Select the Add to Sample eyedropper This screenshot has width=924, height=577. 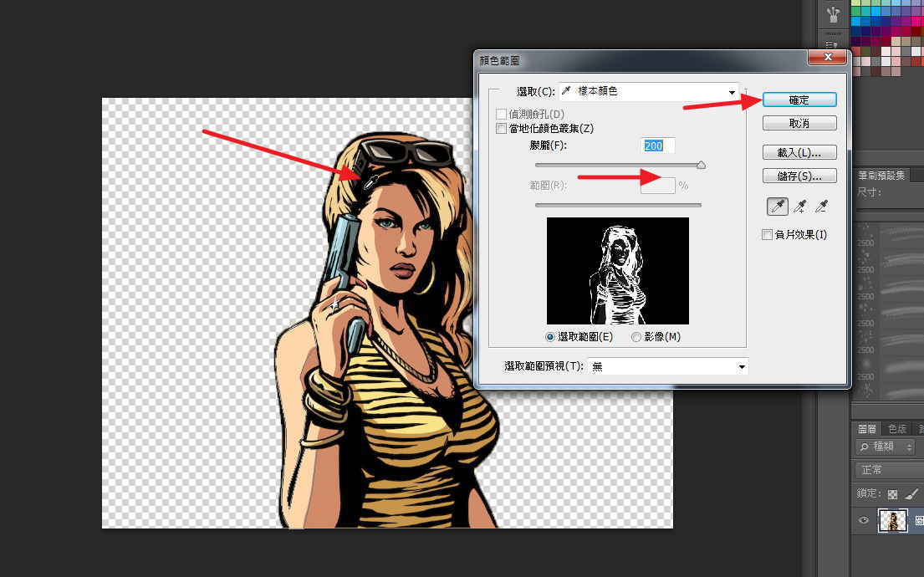[x=799, y=207]
